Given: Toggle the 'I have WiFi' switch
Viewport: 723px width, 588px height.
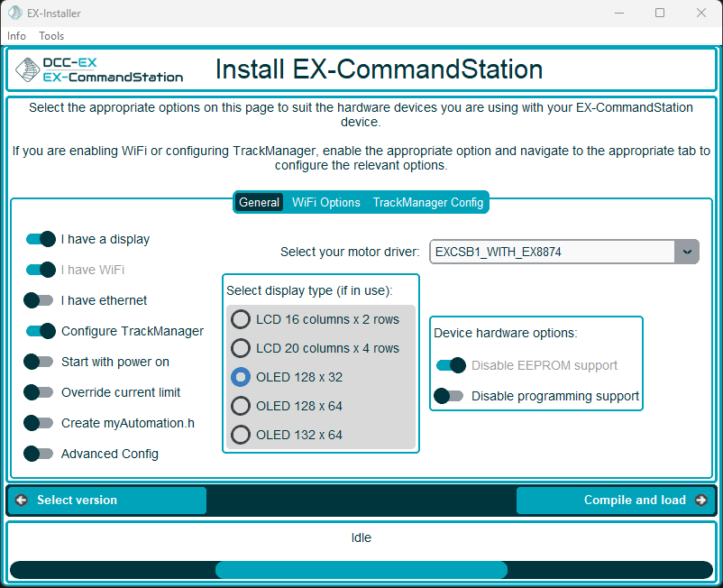Looking at the screenshot, I should [x=41, y=270].
